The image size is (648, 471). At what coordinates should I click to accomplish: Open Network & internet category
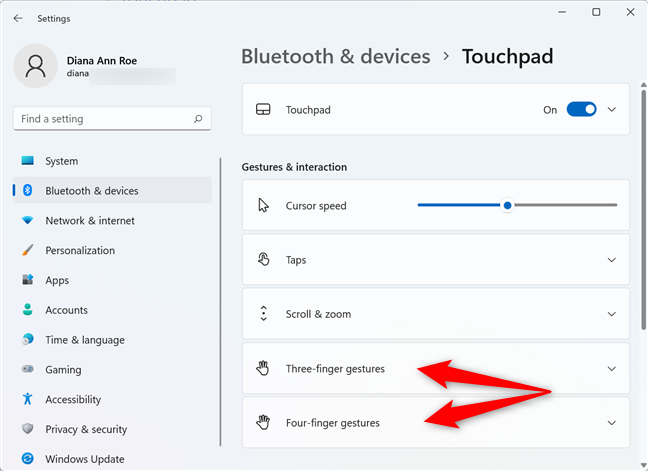tap(112, 220)
